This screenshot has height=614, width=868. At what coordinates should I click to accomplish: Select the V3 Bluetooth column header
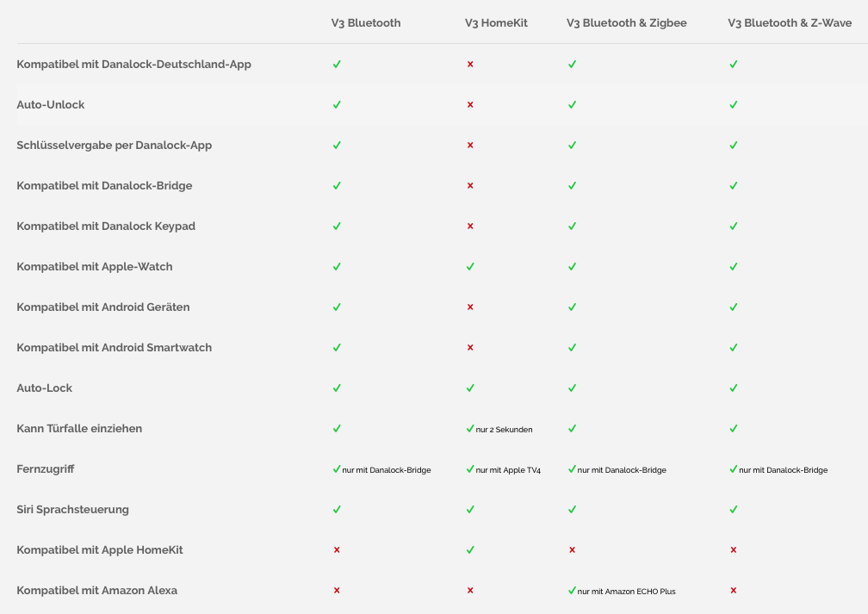(x=366, y=23)
